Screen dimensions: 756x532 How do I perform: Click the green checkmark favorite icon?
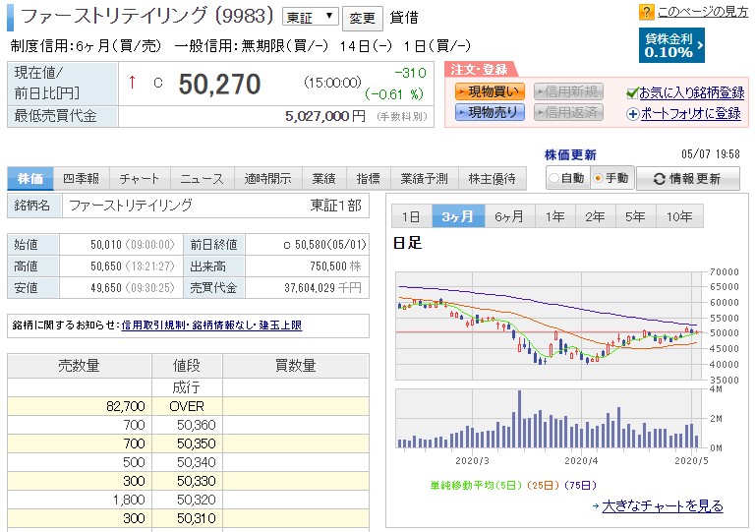(632, 93)
